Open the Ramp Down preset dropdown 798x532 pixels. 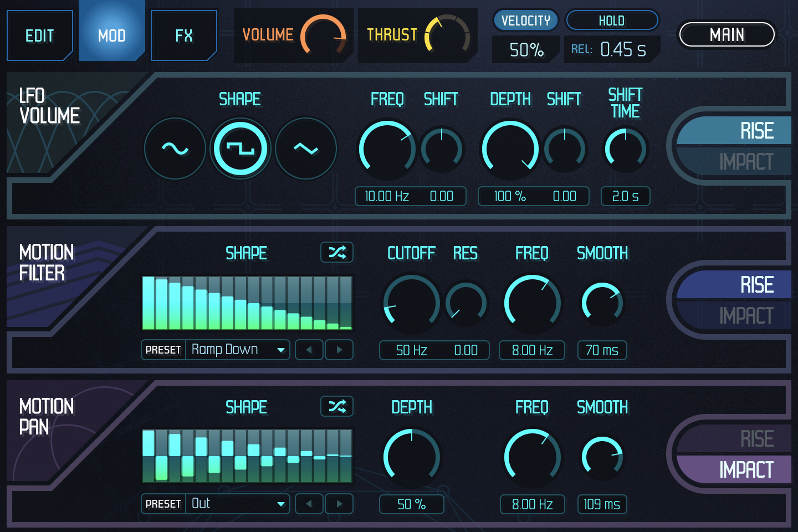point(237,350)
